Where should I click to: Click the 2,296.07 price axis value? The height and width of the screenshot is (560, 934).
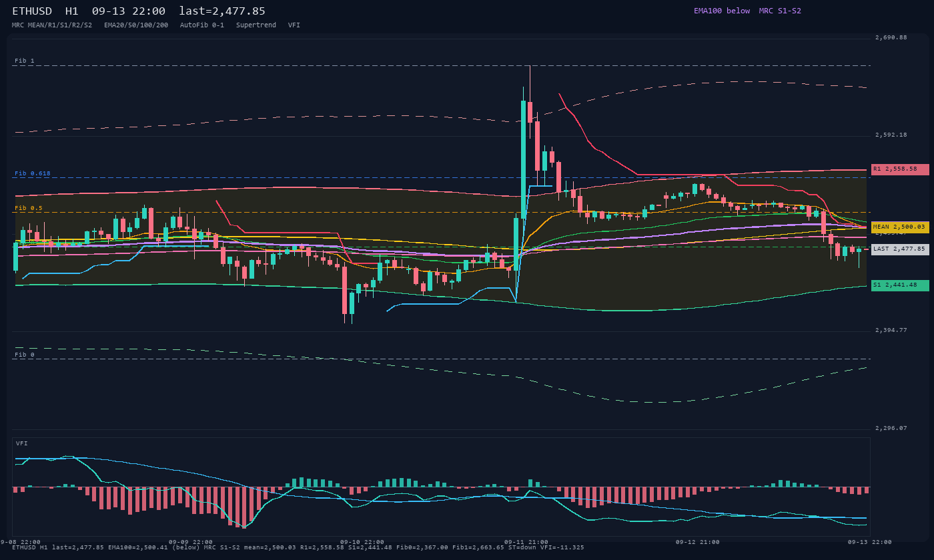click(x=891, y=428)
